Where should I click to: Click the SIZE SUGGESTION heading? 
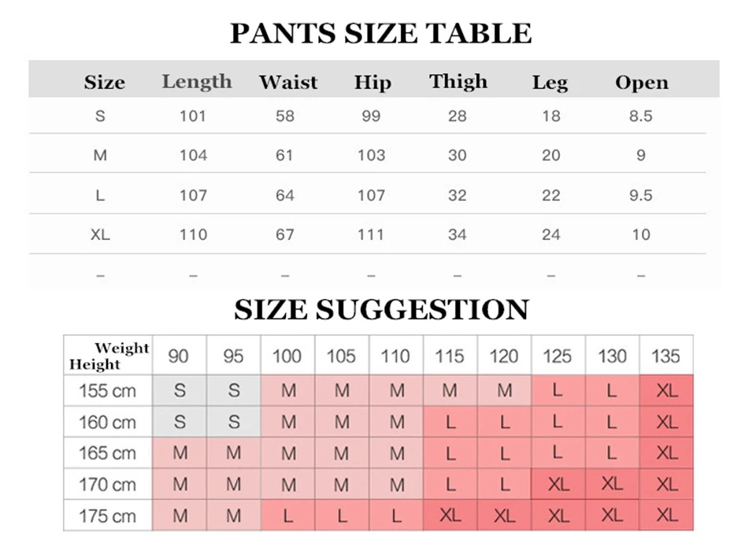click(x=381, y=309)
